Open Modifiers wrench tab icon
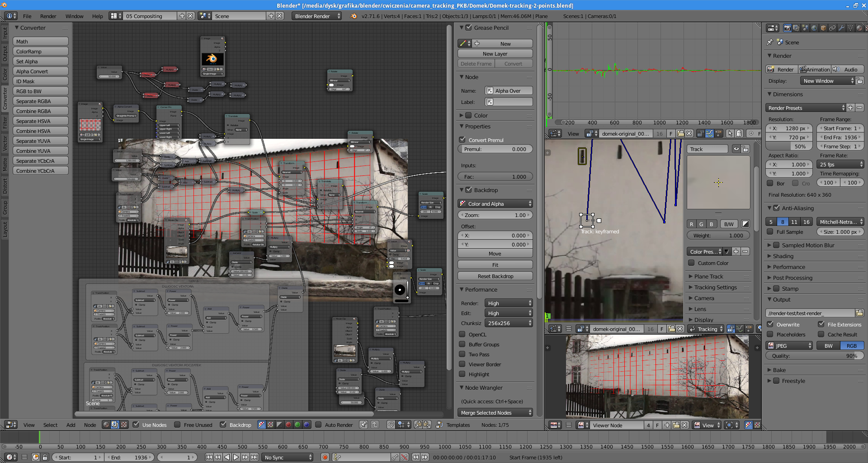Image resolution: width=868 pixels, height=463 pixels. click(x=841, y=28)
